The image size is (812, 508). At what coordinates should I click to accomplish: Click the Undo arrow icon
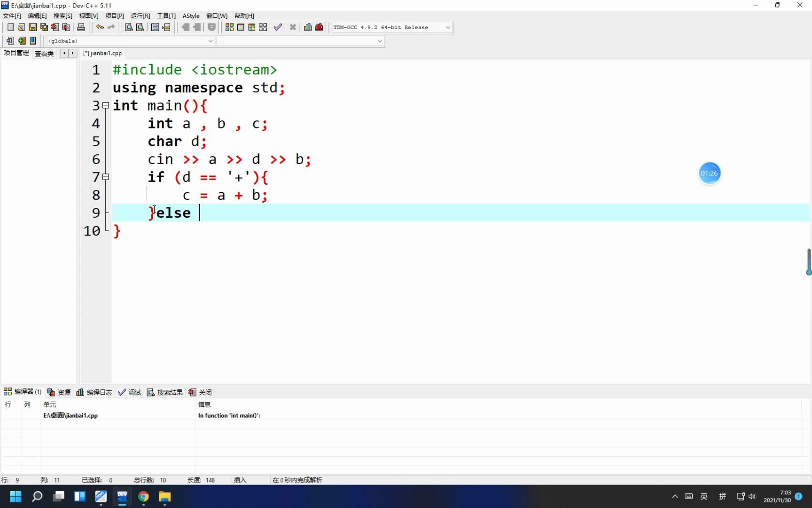(x=99, y=27)
